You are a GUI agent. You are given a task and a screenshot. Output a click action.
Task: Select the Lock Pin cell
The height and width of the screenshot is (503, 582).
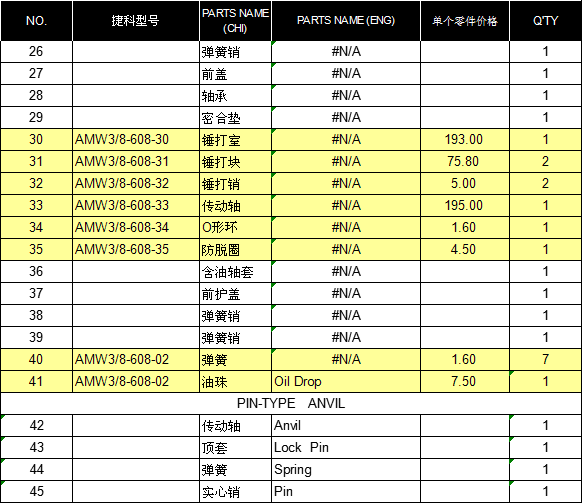coord(346,448)
